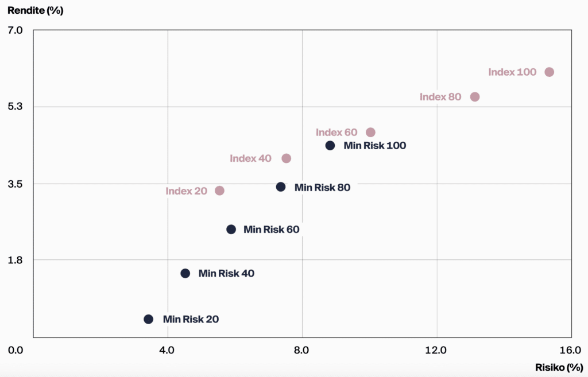The height and width of the screenshot is (377, 588).
Task: Click the 12.0 x-axis tick label
Action: [x=436, y=350]
